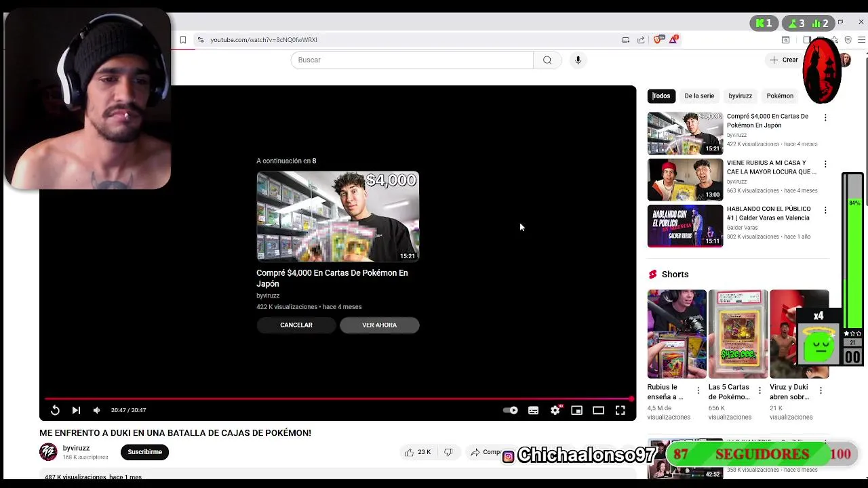
Task: Replay the video with the replay icon
Action: click(x=55, y=410)
